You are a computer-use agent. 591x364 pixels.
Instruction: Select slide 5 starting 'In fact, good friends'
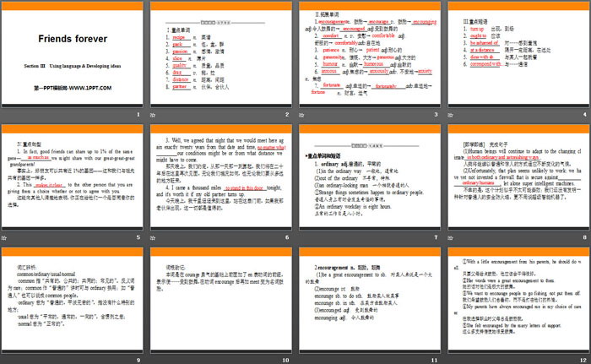(x=71, y=177)
